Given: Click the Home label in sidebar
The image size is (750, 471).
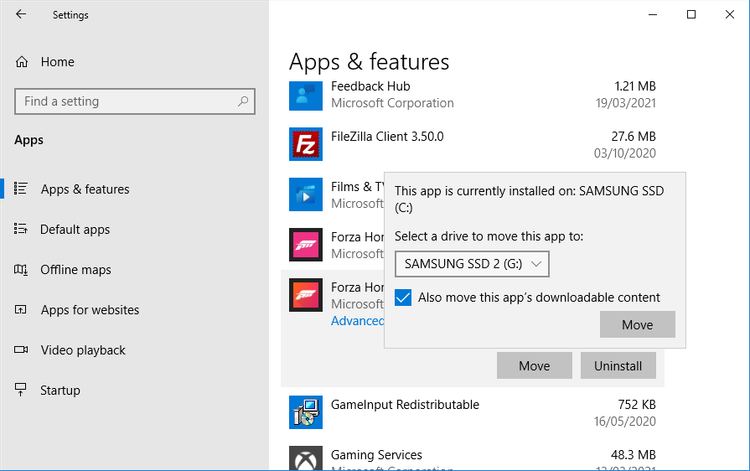Looking at the screenshot, I should [57, 62].
